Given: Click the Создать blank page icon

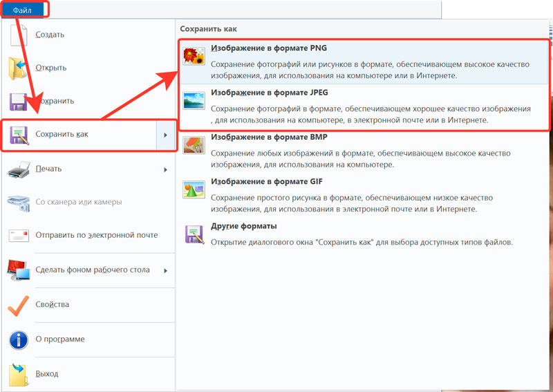Looking at the screenshot, I should coord(19,35).
